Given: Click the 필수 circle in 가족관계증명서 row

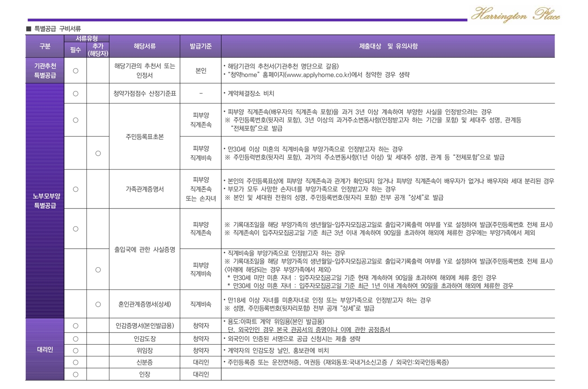Looking at the screenshot, I should (76, 189).
